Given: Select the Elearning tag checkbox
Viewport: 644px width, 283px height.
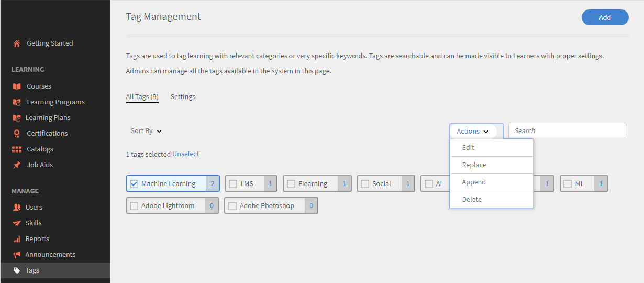Looking at the screenshot, I should [291, 184].
